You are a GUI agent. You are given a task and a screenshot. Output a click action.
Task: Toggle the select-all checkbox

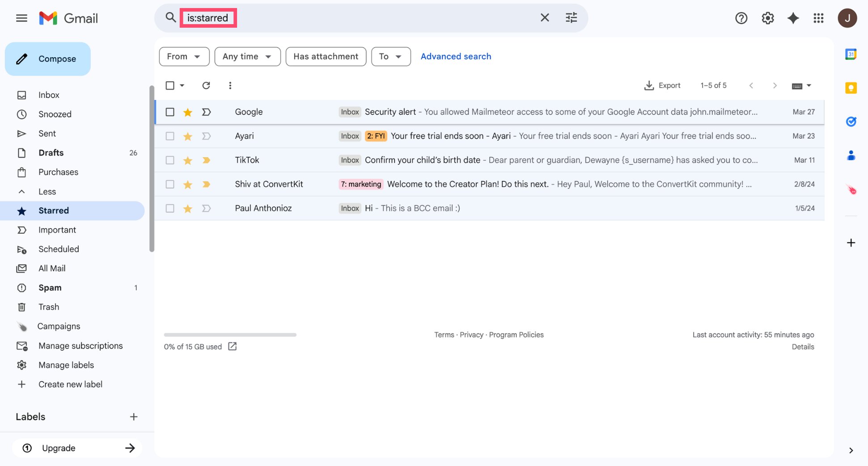[x=170, y=85]
